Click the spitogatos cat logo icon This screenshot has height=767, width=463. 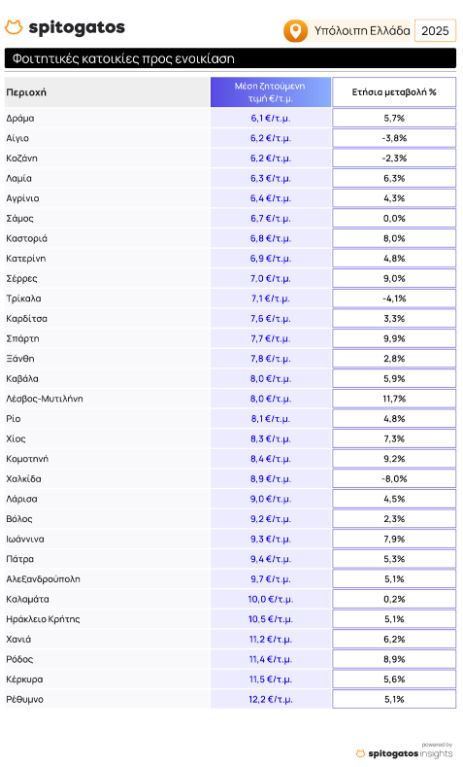pos(14,27)
